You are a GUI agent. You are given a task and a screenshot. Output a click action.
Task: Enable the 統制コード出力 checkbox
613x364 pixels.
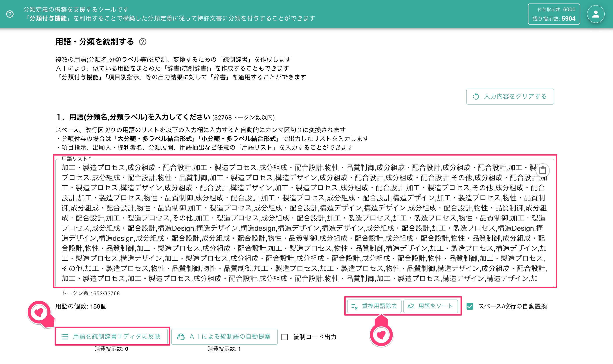pyautogui.click(x=285, y=337)
